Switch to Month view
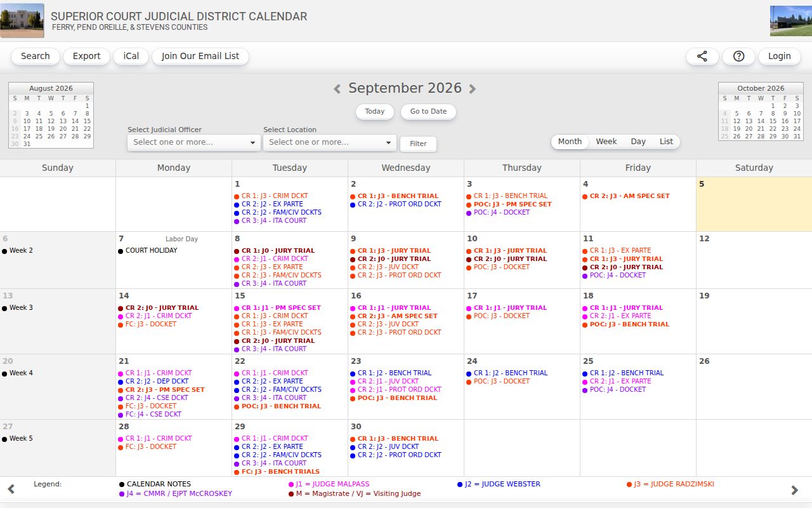812x508 pixels. coord(570,142)
